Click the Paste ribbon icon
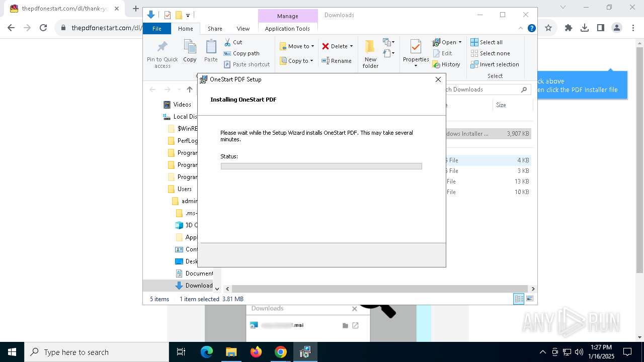The image size is (644, 362). click(x=211, y=47)
